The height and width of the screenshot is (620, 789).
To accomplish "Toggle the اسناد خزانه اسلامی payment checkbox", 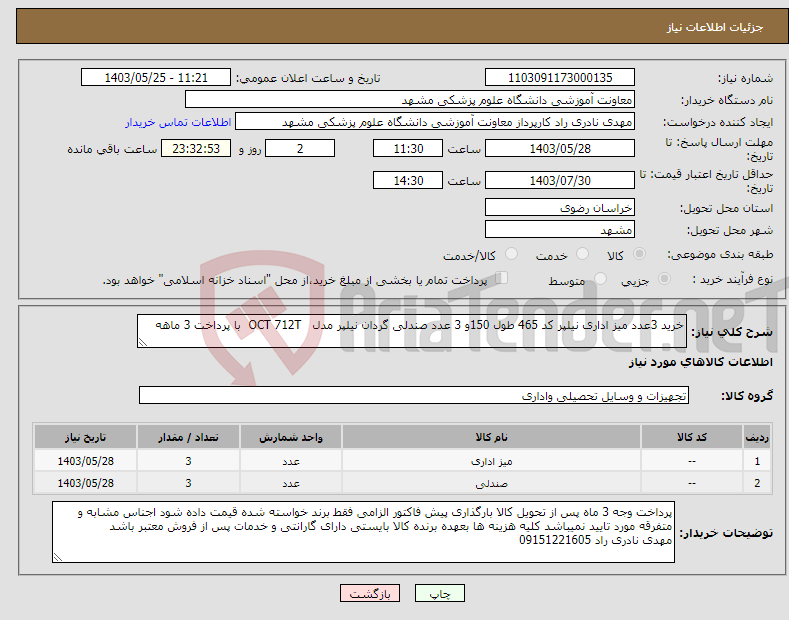I will (501, 278).
